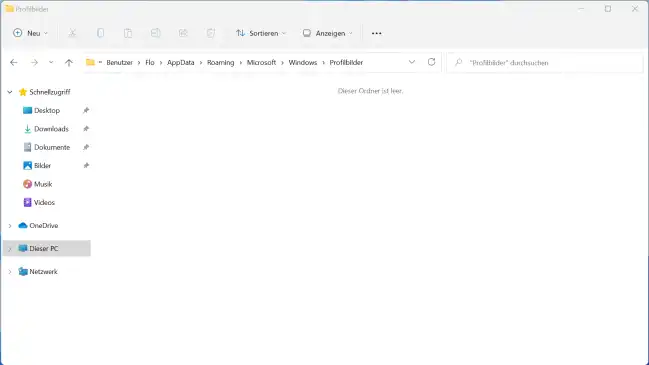Click the search magnifier icon

(x=458, y=62)
